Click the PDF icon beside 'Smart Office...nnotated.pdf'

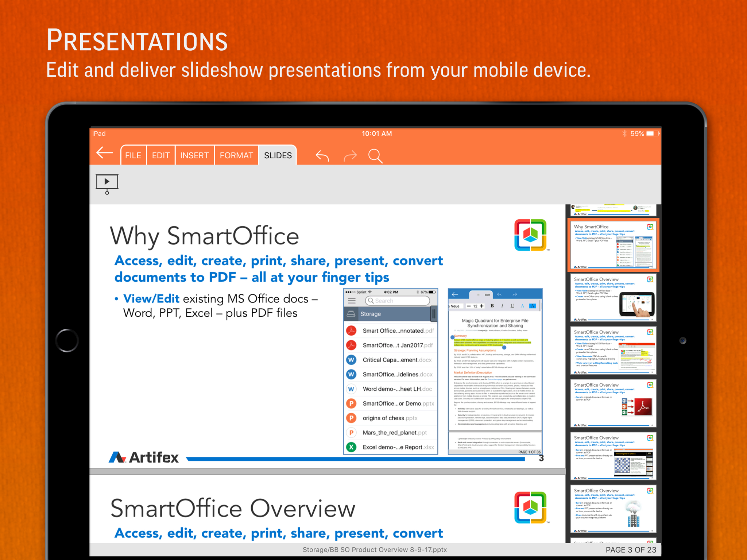[351, 331]
